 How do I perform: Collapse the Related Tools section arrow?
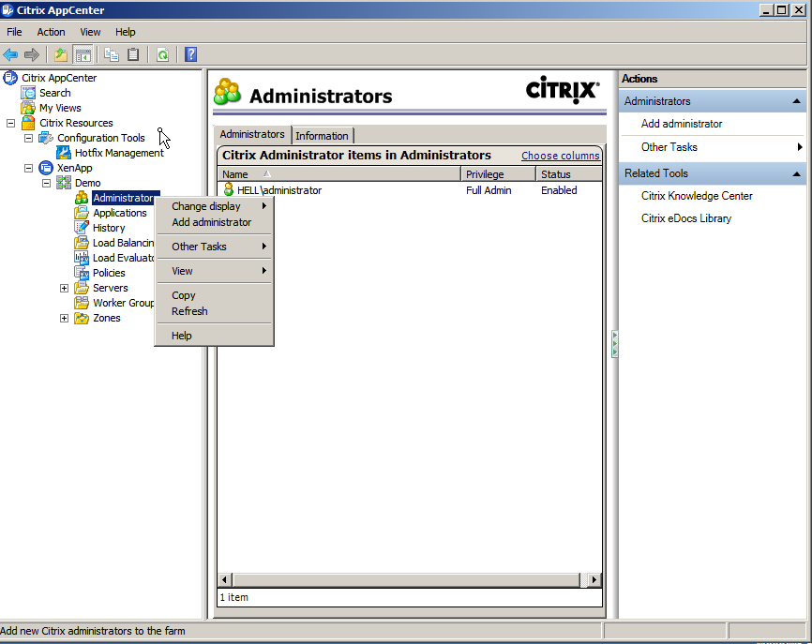pos(796,174)
